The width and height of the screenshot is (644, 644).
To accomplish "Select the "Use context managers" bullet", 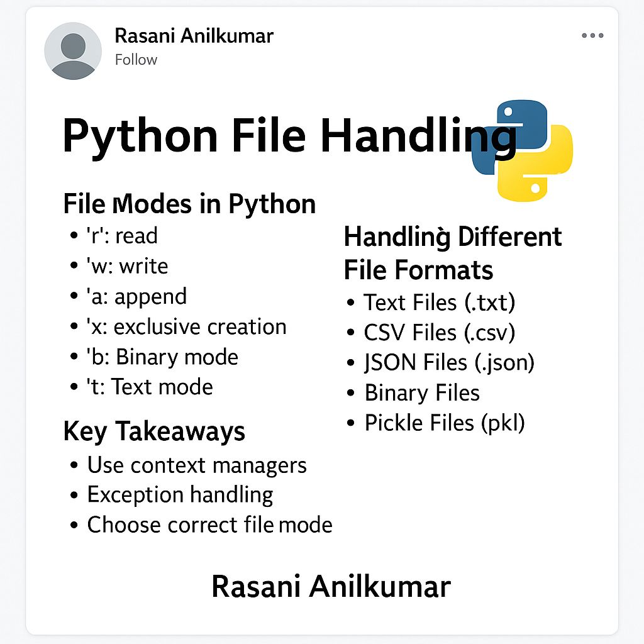I will coord(196,465).
